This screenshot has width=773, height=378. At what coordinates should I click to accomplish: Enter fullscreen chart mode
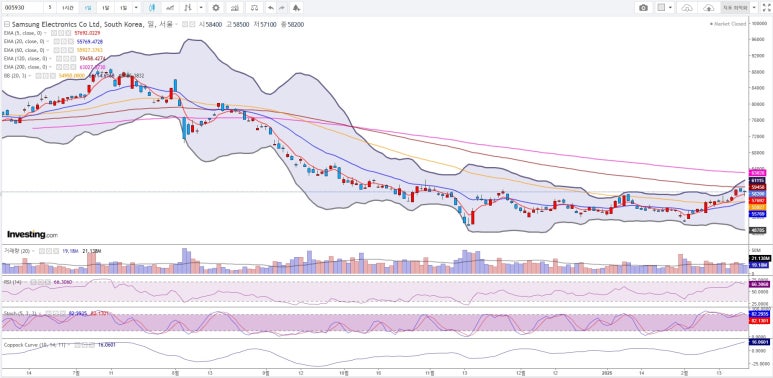point(766,7)
